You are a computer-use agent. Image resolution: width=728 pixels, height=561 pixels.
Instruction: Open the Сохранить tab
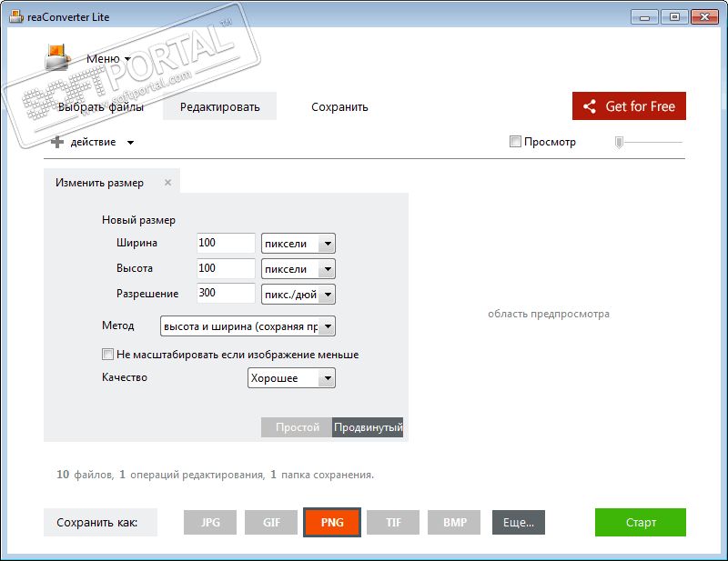339,106
